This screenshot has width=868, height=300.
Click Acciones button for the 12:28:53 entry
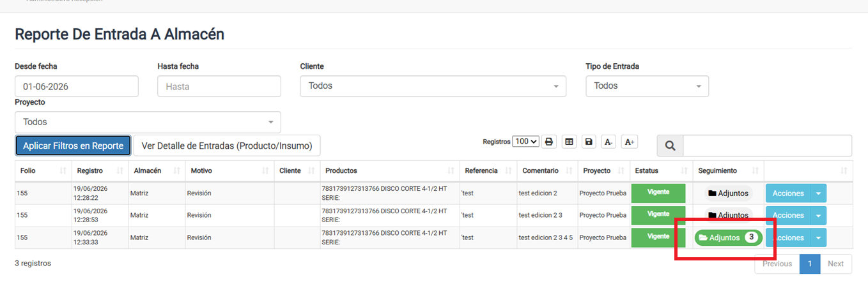[788, 216]
